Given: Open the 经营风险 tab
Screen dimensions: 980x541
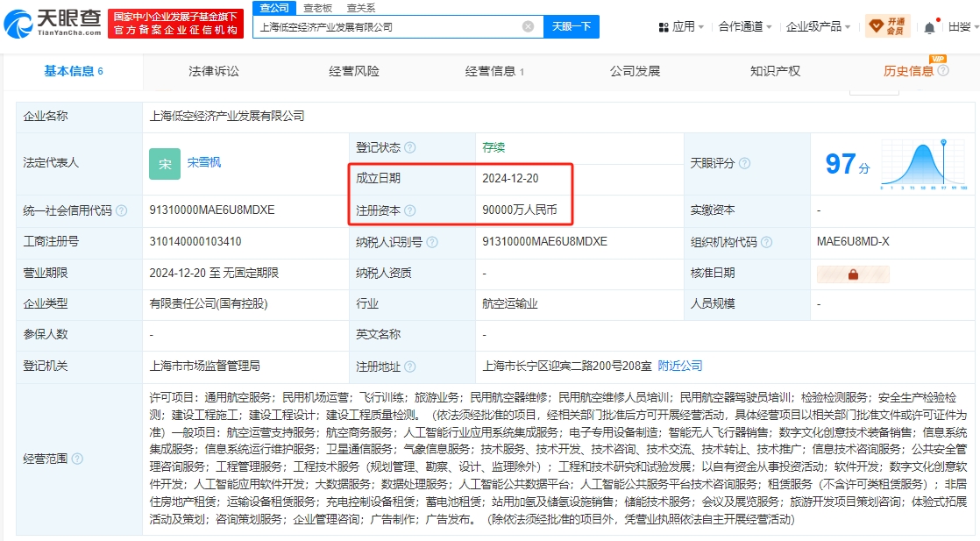Looking at the screenshot, I should (x=354, y=71).
